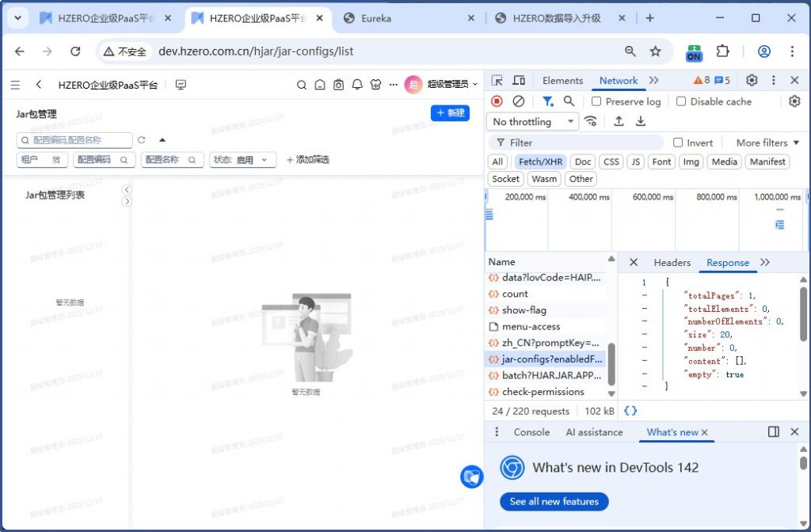This screenshot has height=532, width=811.
Task: Toggle the device toolbar icon
Action: point(519,81)
